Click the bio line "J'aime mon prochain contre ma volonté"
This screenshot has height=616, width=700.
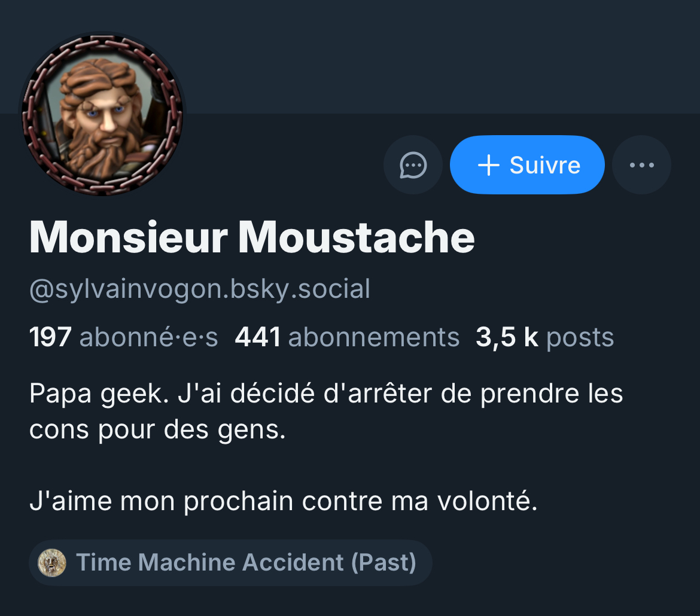284,501
